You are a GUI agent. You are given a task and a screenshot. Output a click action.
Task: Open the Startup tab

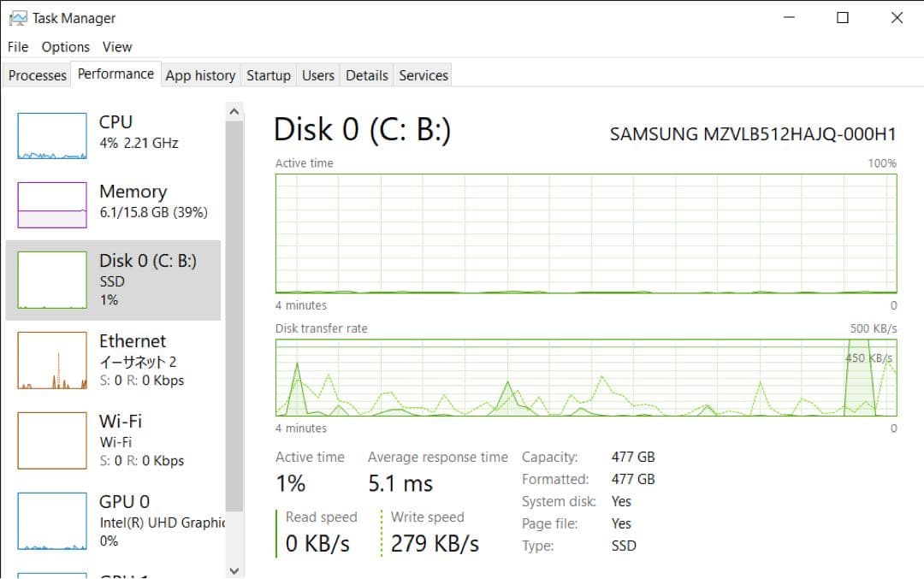[x=268, y=75]
